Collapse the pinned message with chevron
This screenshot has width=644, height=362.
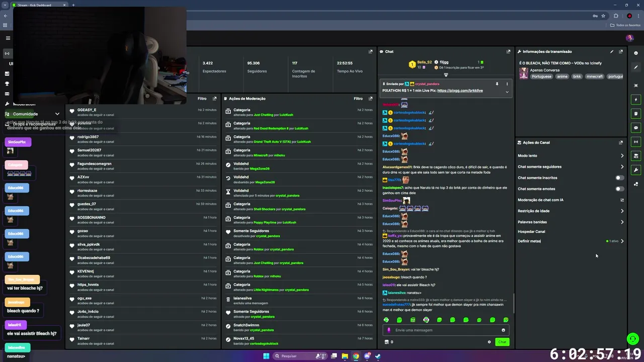(507, 92)
